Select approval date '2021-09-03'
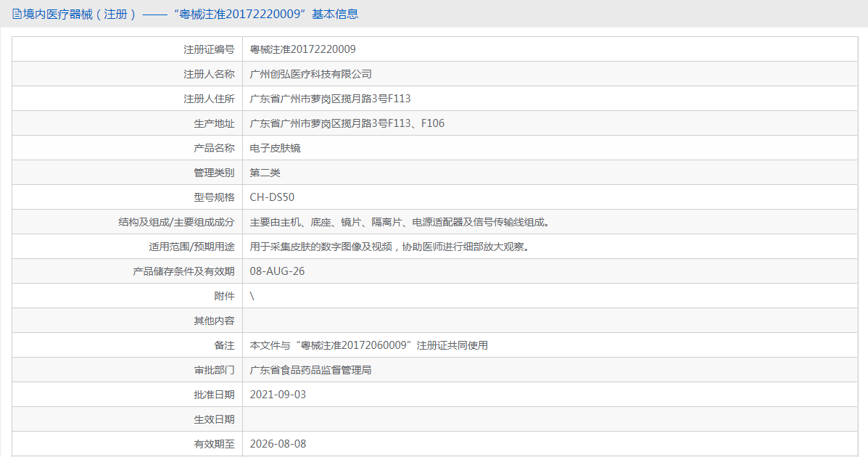 coord(278,395)
